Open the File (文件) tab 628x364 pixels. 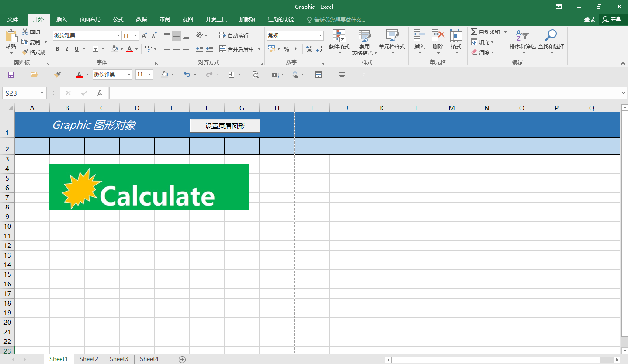click(13, 20)
